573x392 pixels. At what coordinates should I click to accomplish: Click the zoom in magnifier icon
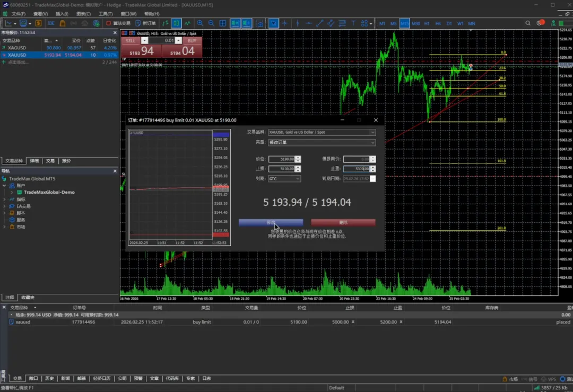click(200, 23)
